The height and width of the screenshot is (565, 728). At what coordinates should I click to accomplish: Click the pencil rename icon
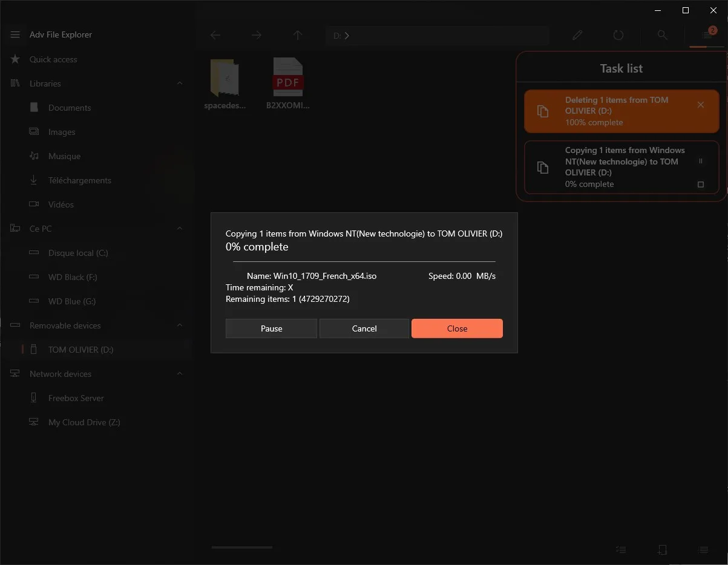click(577, 36)
